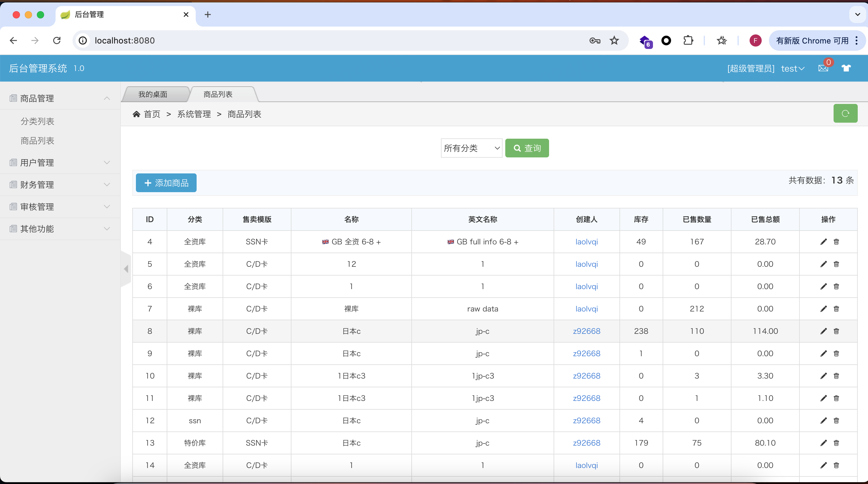Viewport: 868px width, 484px height.
Task: Open a new browser tab
Action: click(x=207, y=15)
